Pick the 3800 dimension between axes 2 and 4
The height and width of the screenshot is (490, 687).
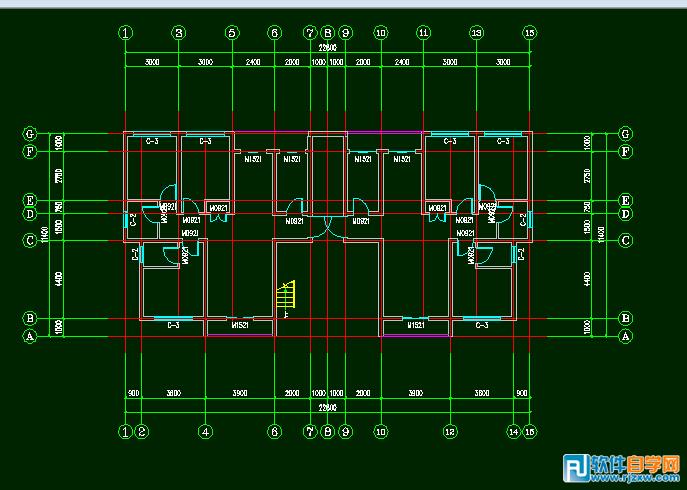click(x=174, y=393)
